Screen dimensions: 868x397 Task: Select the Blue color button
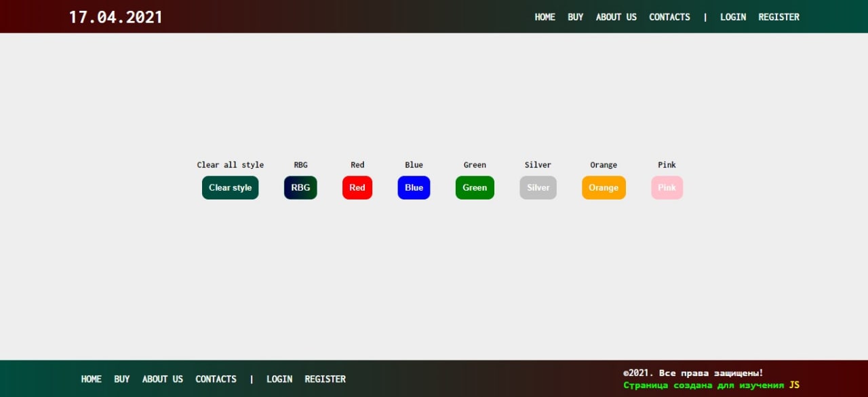[414, 188]
